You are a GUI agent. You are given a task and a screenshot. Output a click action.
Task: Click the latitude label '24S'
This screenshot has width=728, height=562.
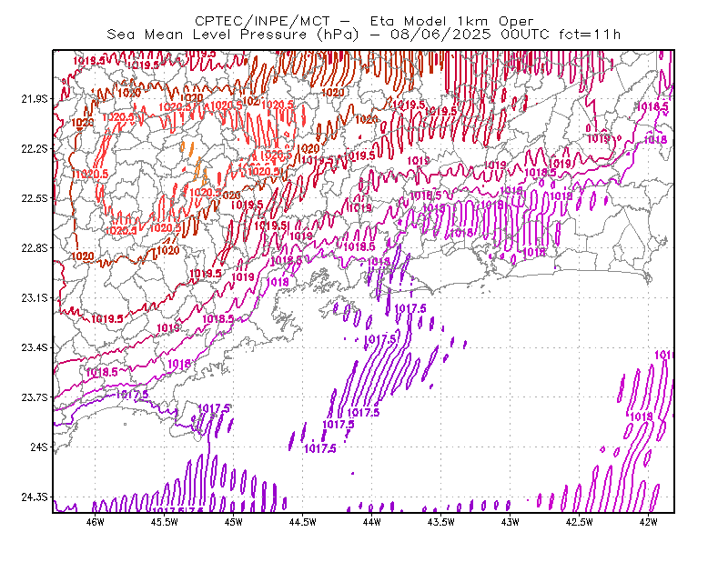click(x=39, y=447)
